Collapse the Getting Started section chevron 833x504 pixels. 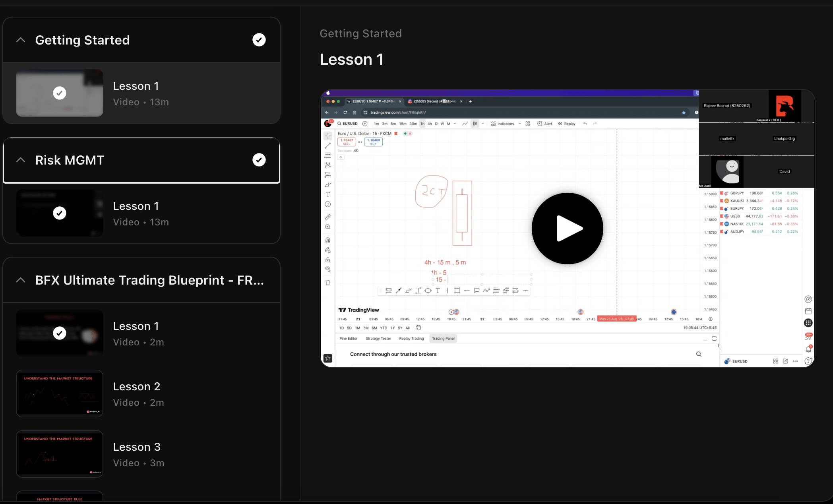(x=21, y=40)
